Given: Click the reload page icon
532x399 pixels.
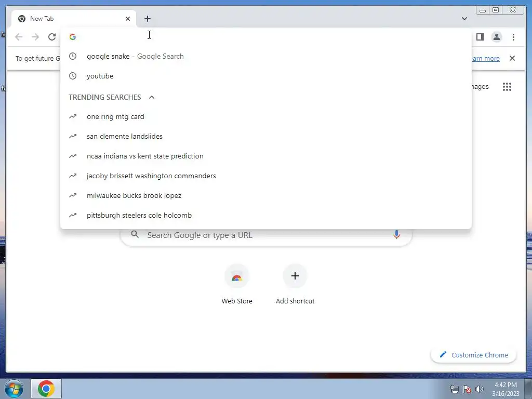Looking at the screenshot, I should pyautogui.click(x=52, y=37).
